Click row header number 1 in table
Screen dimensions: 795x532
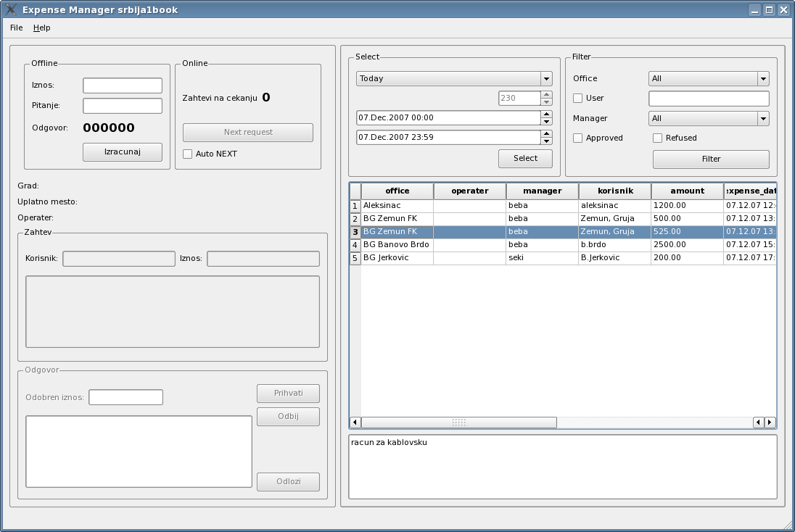[355, 206]
